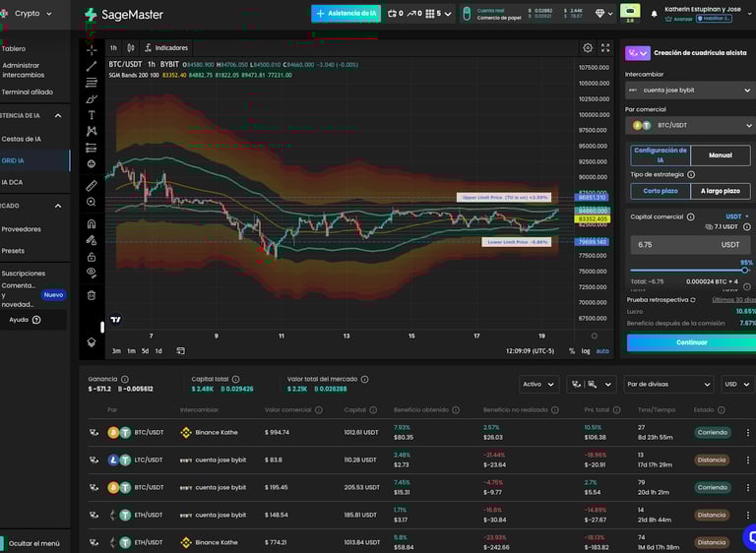Open the emoji icons tool
Viewport: 756px width, 553px height.
[x=92, y=164]
